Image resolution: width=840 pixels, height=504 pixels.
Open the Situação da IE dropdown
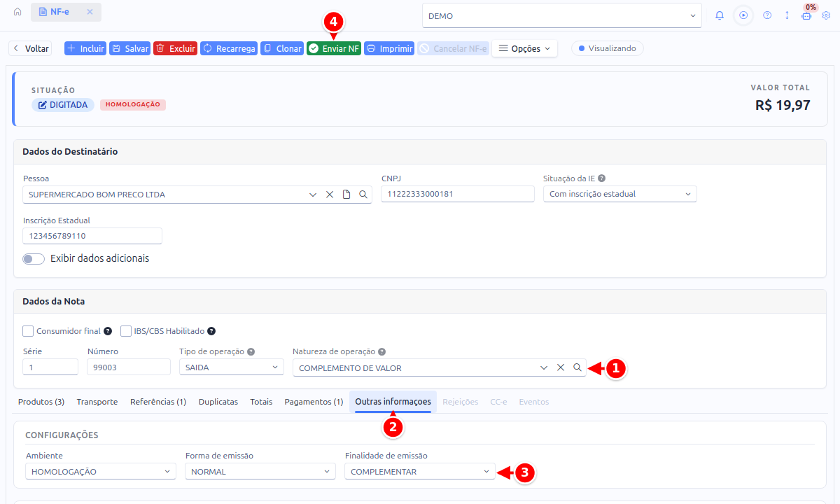[x=620, y=194]
